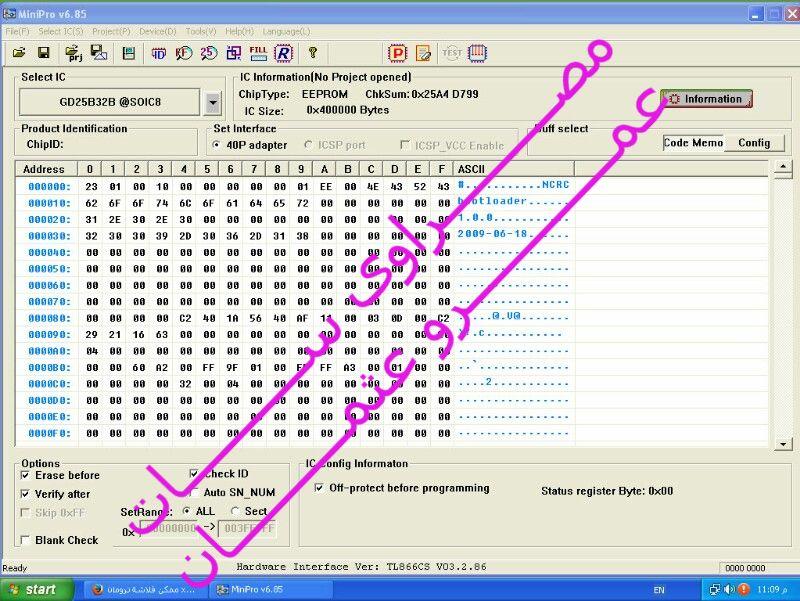Open the Project(P) menu
Screen dimensions: 800x601
(111, 32)
